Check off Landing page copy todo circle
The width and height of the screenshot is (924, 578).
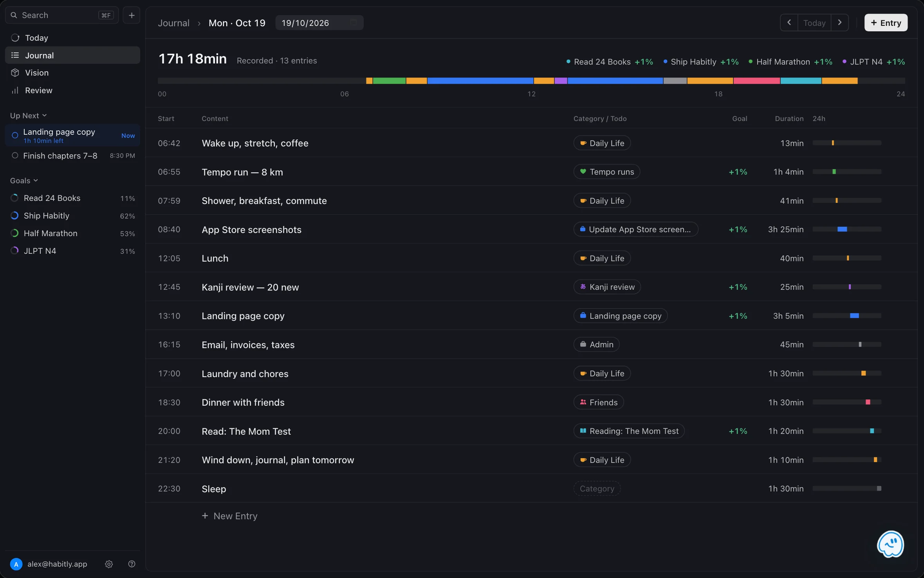click(15, 135)
